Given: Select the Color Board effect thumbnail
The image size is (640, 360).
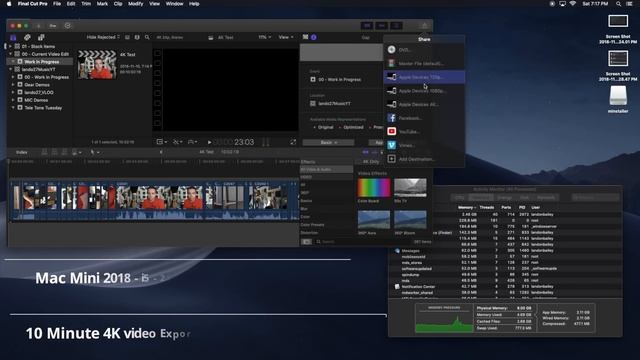Looking at the screenshot, I should click(x=374, y=188).
